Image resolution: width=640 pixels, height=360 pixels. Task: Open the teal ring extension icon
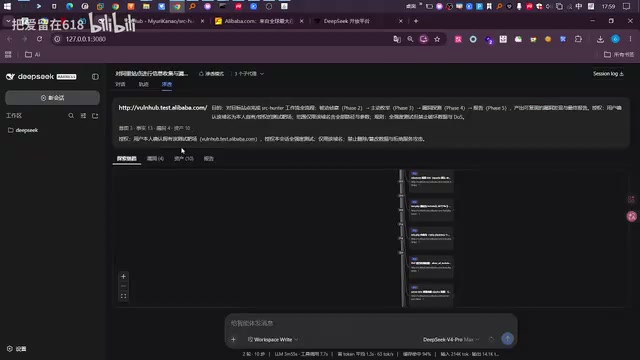[x=473, y=39]
